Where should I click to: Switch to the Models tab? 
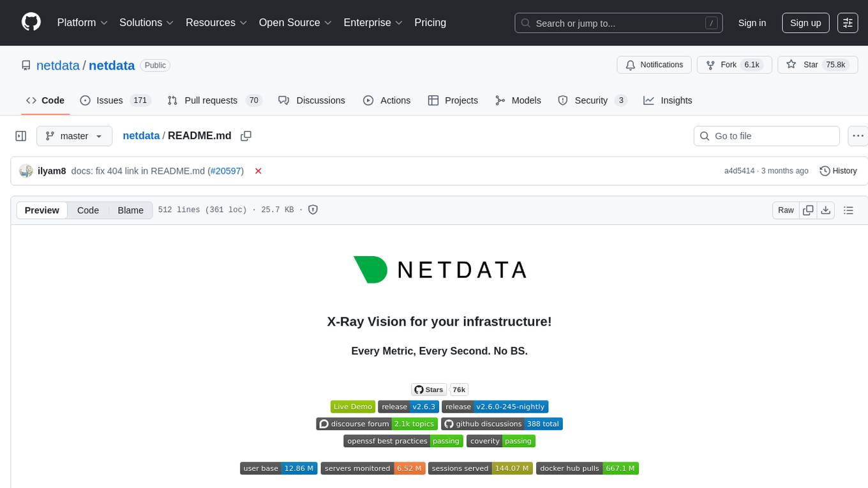click(x=518, y=100)
